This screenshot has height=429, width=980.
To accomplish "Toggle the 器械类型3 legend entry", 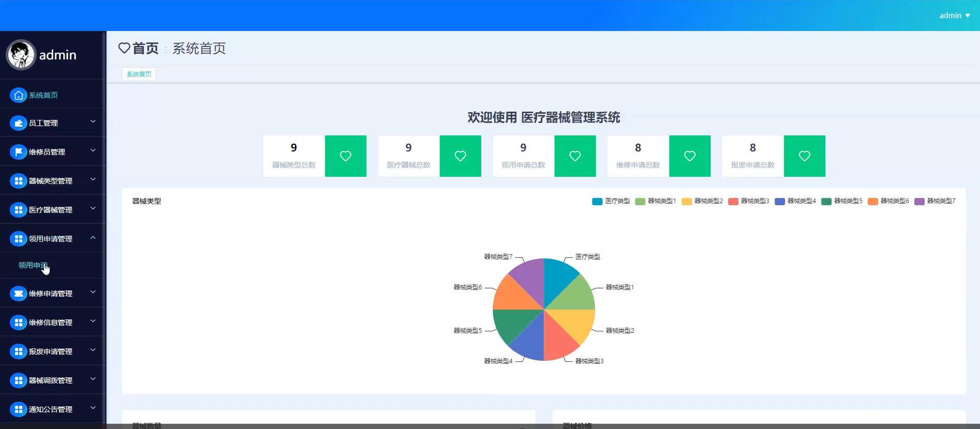I will [x=748, y=201].
